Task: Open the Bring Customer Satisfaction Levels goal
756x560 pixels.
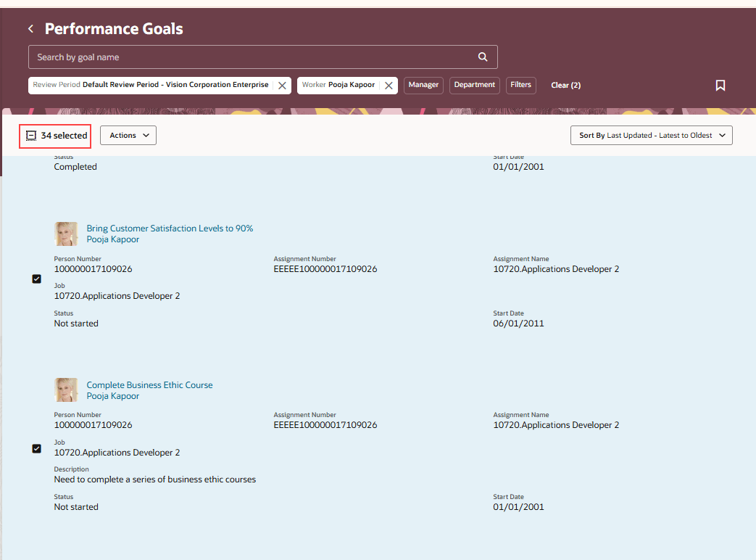Action: (x=170, y=228)
